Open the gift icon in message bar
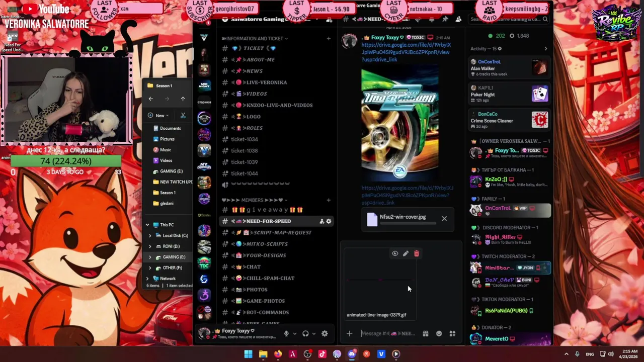 tap(426, 333)
